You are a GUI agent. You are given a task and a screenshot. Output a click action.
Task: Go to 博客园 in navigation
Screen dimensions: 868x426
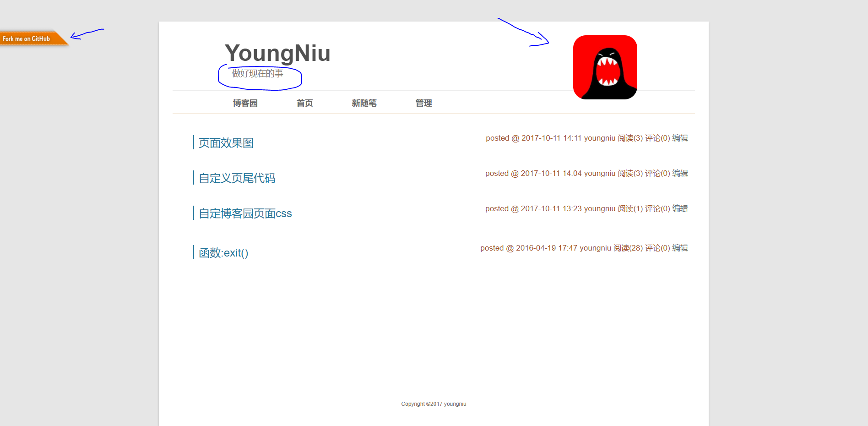(x=245, y=103)
